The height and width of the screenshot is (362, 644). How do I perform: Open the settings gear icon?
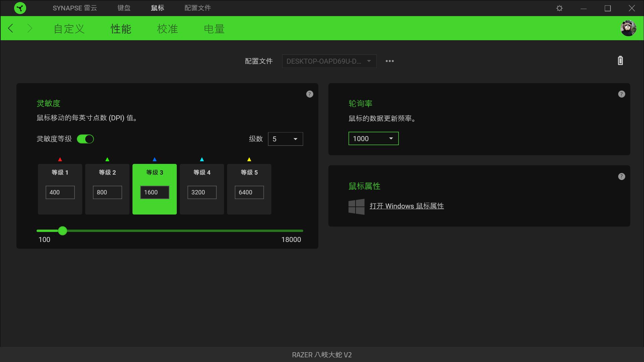(x=559, y=8)
